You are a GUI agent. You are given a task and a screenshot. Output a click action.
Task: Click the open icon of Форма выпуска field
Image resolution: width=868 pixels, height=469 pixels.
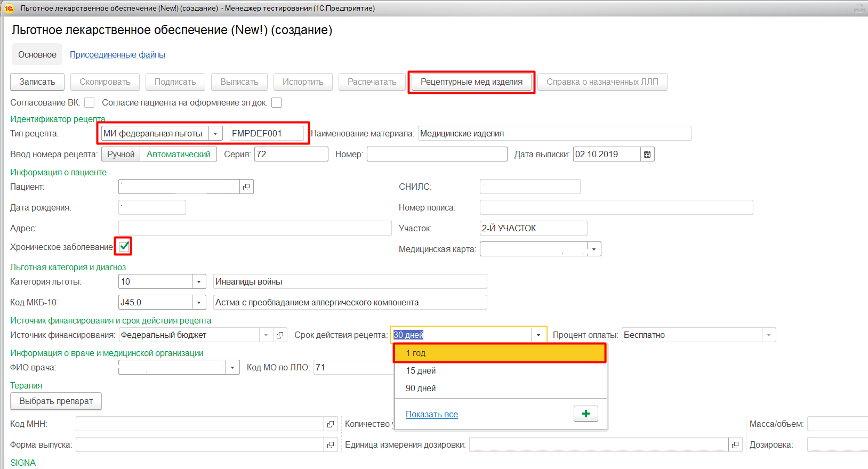point(331,445)
